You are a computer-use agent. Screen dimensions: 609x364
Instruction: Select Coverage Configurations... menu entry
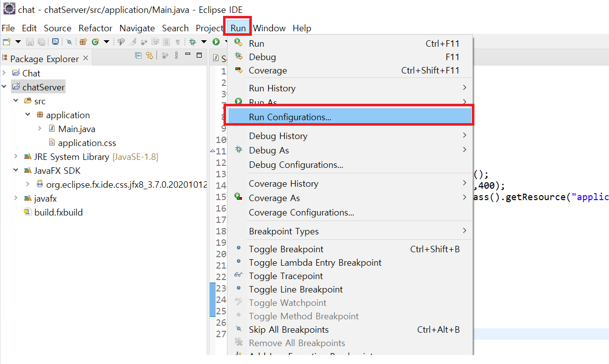pyautogui.click(x=350, y=213)
